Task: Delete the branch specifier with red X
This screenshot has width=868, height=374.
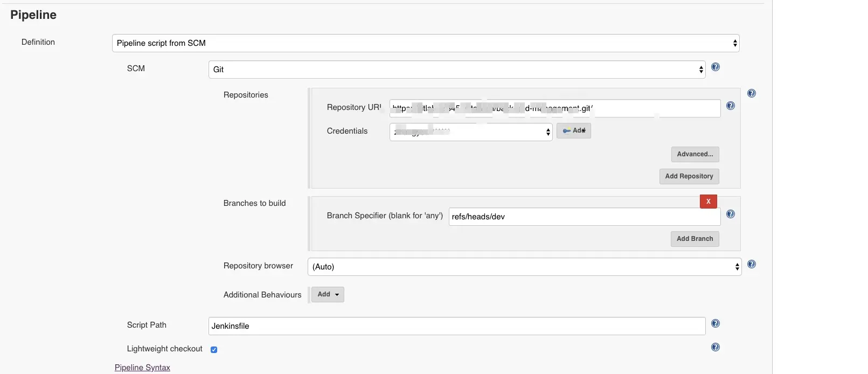Action: [x=709, y=202]
